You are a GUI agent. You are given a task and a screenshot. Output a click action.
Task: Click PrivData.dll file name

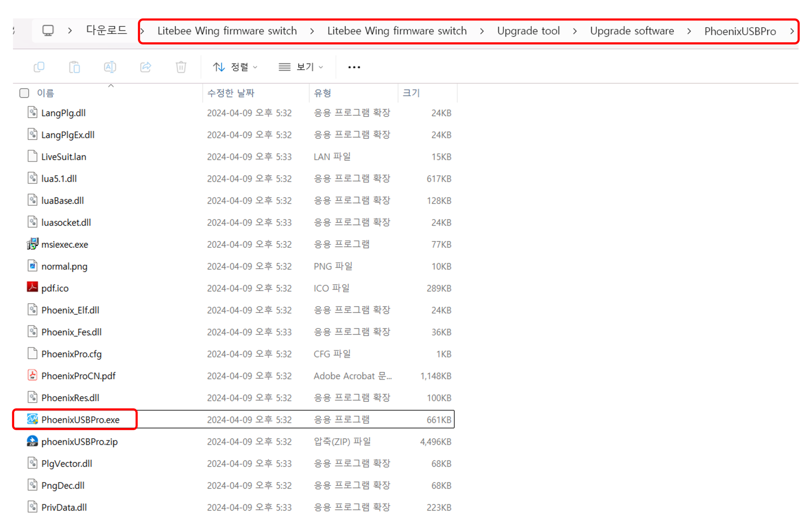64,507
